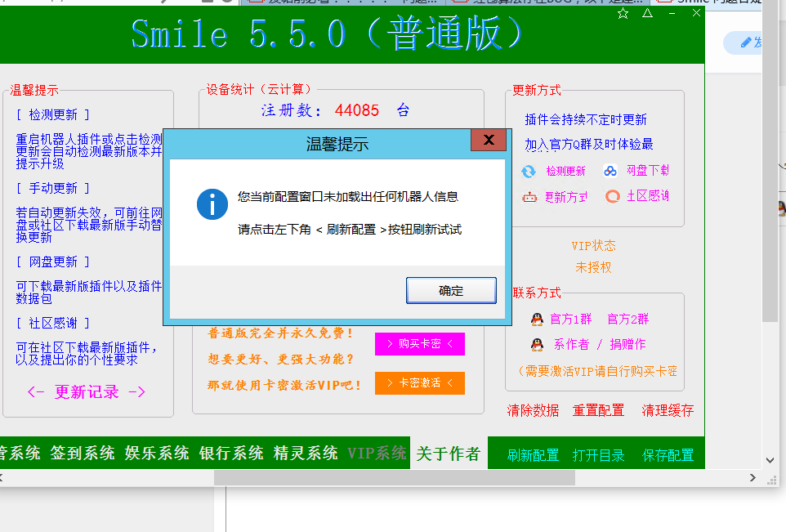Click the blue refresh icon beside 检测更新

click(529, 171)
